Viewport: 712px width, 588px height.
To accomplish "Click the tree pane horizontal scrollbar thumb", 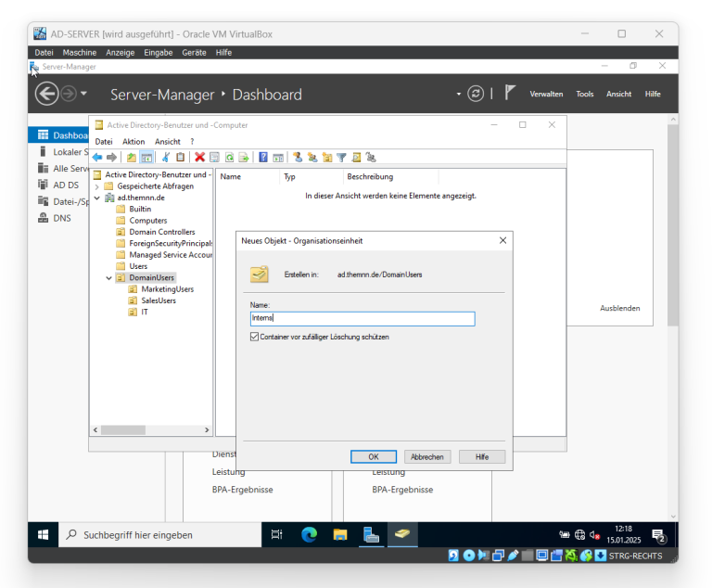I will pos(123,429).
